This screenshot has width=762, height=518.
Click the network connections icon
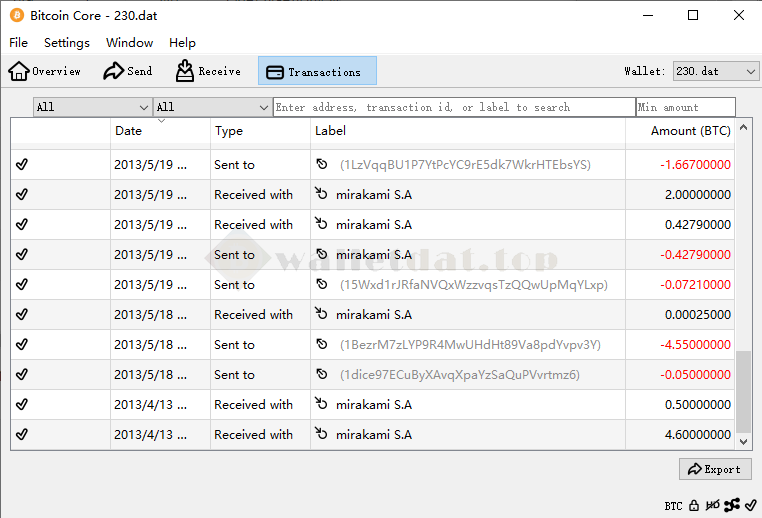tap(732, 506)
